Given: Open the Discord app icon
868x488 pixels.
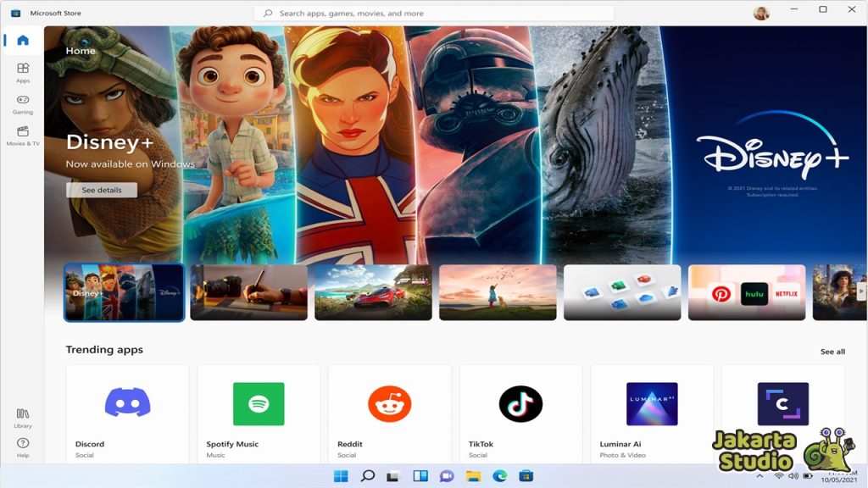Looking at the screenshot, I should pos(128,403).
